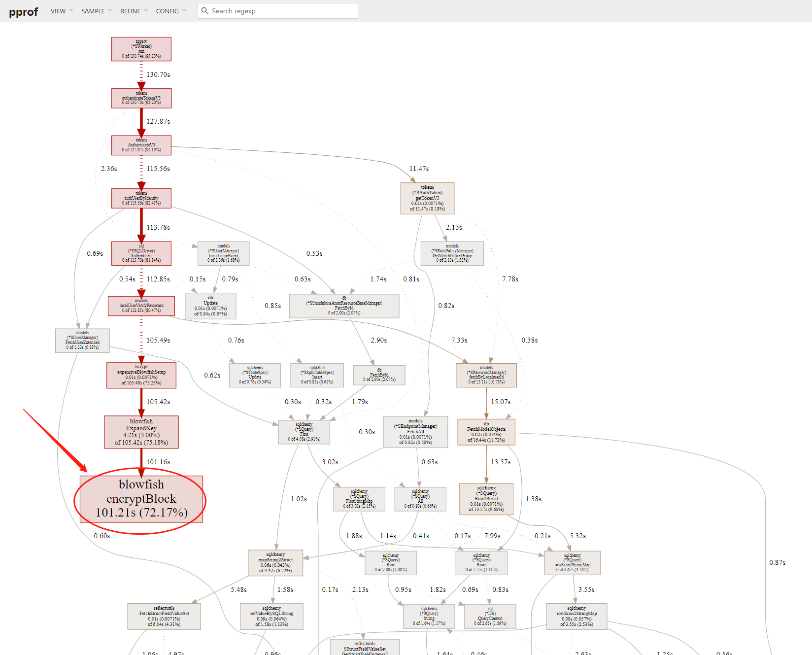Click the pprof logo link
This screenshot has width=812, height=655.
23,12
